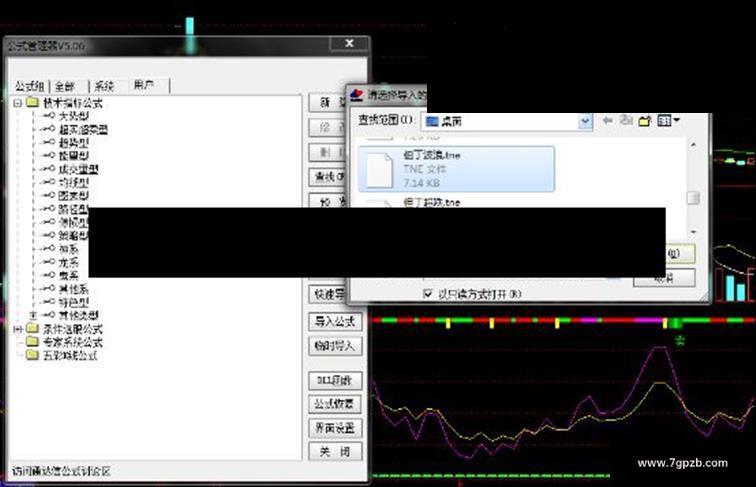This screenshot has height=487, width=756.
Task: Go up one folder level in file dialog
Action: 626,121
